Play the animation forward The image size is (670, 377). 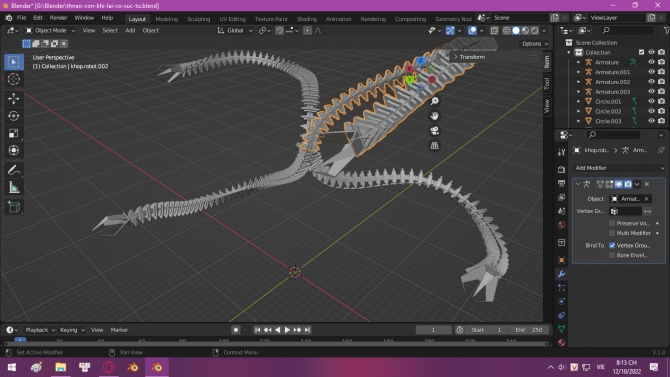point(287,330)
